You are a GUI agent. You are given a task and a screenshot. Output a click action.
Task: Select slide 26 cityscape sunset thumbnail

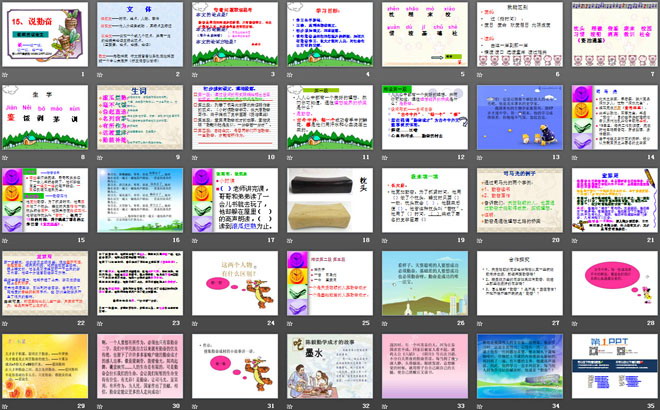[x=425, y=283]
